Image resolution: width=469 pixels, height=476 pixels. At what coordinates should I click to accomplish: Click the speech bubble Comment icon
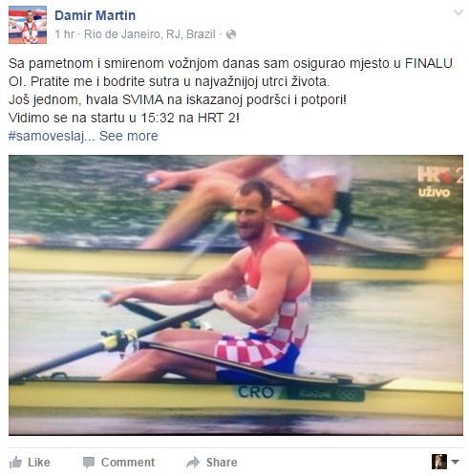pos(89,463)
